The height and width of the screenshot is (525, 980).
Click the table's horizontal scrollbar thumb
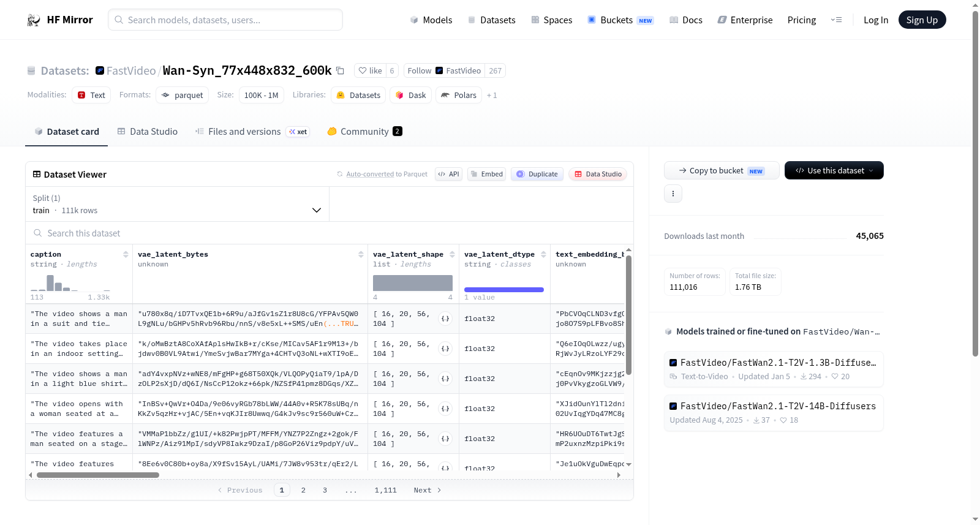pos(98,475)
